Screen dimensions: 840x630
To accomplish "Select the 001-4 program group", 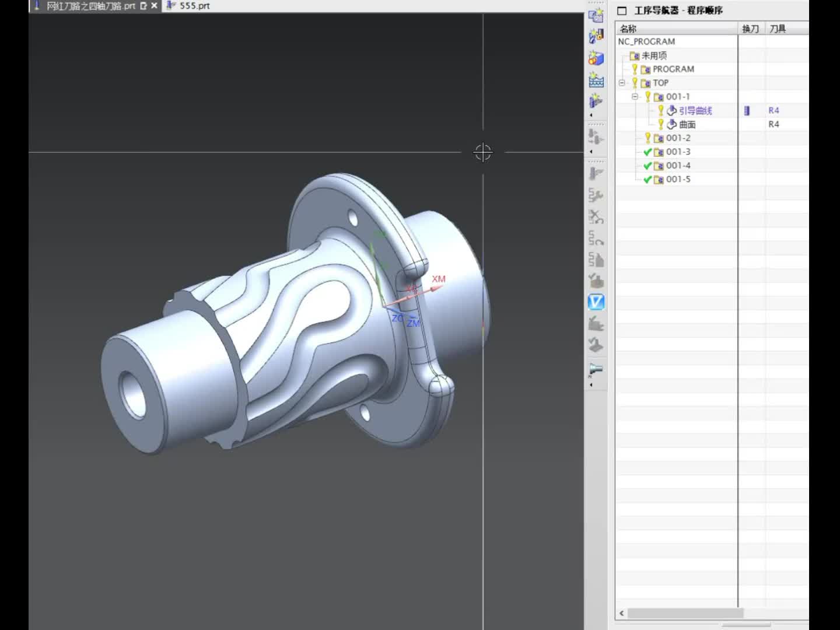I will pos(678,166).
